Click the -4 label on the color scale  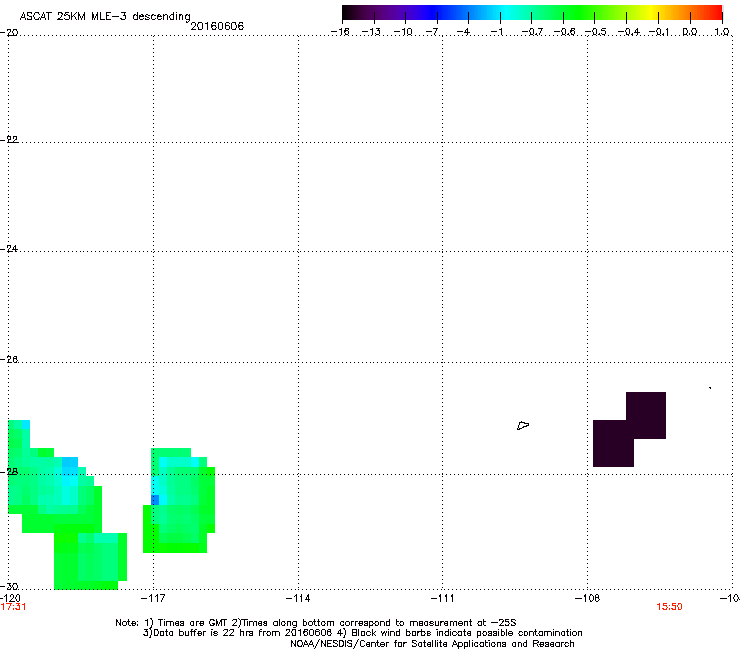[463, 32]
